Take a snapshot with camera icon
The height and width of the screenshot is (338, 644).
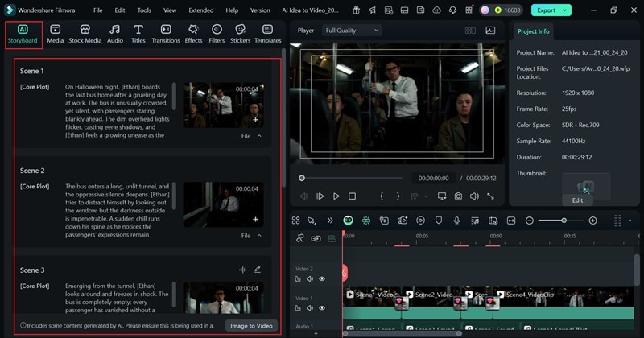tap(458, 196)
